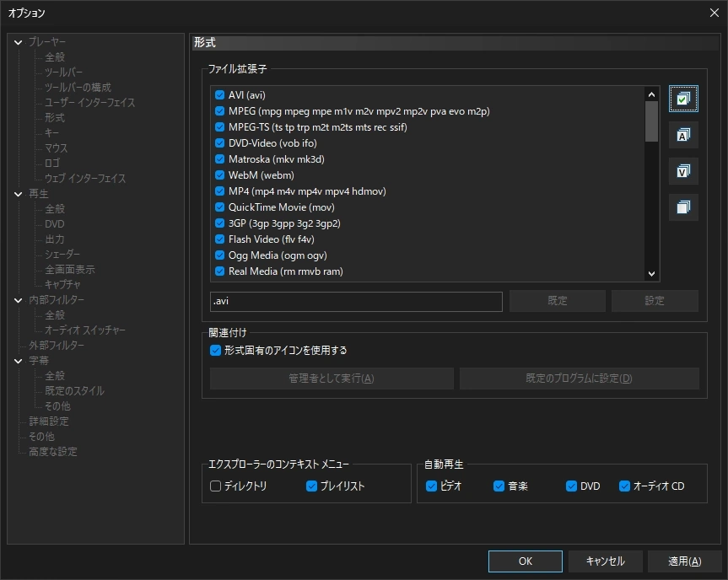This screenshot has height=580, width=728.
Task: Select オーディオ スイッチャー in the tree
Action: 85,330
